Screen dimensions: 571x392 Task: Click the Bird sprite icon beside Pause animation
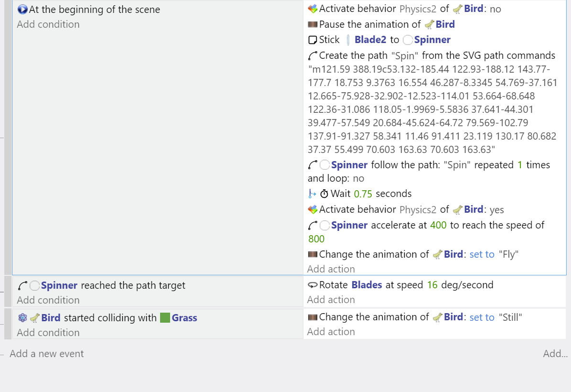pyautogui.click(x=429, y=24)
